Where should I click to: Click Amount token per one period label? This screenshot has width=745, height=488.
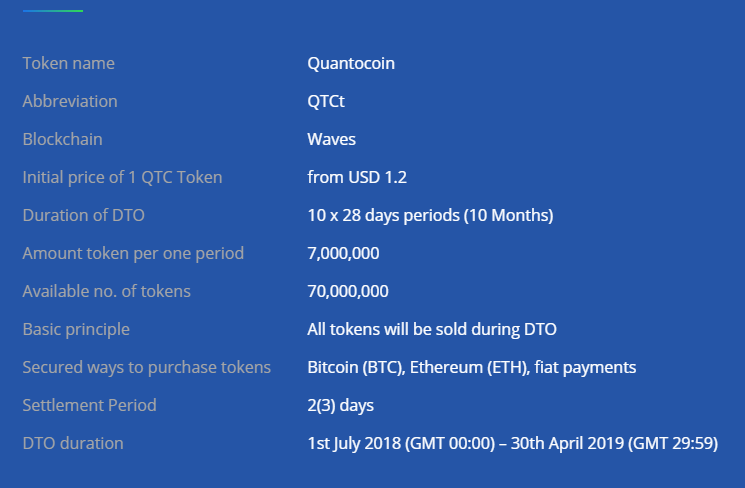pos(133,253)
